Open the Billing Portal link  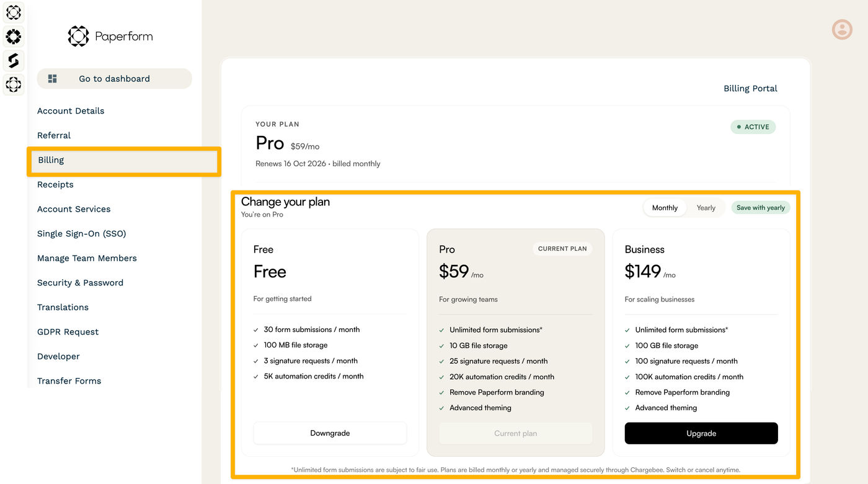pyautogui.click(x=750, y=89)
